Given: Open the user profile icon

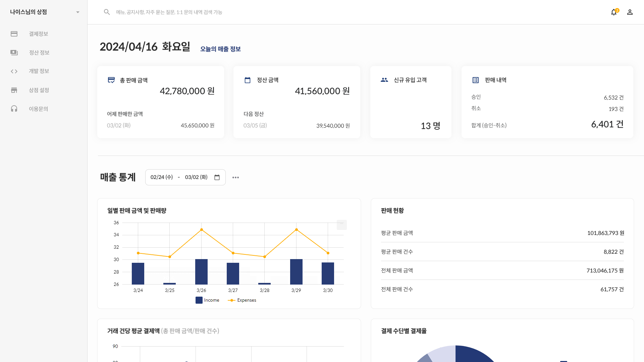Looking at the screenshot, I should click(630, 12).
